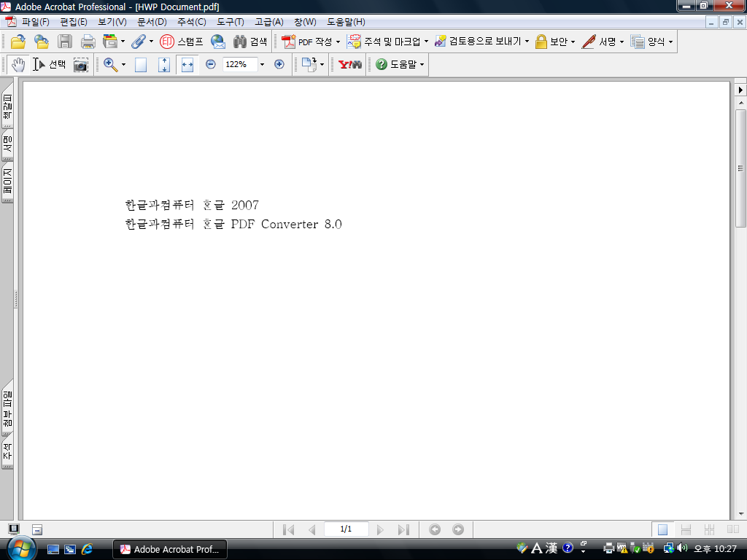Print the document with the printer icon
Viewport: 747px width, 560px height.
coord(88,42)
